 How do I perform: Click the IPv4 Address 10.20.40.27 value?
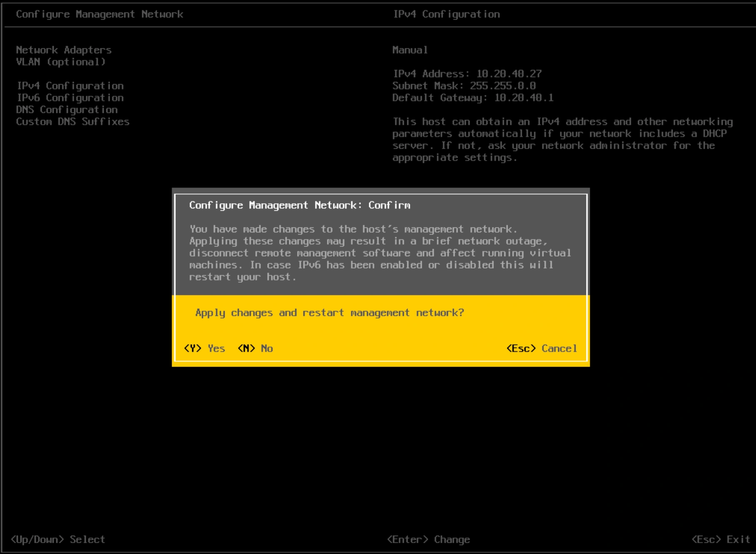(x=467, y=74)
